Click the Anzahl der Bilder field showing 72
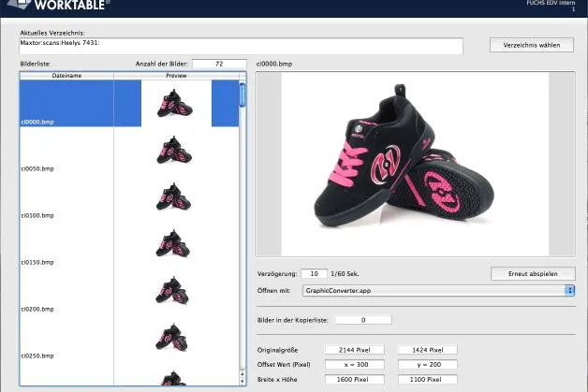This screenshot has width=588, height=392. pos(219,64)
